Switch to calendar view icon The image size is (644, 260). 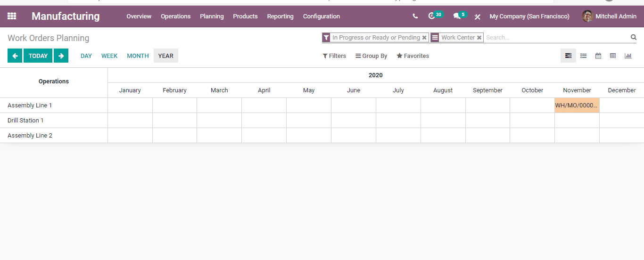pyautogui.click(x=598, y=56)
